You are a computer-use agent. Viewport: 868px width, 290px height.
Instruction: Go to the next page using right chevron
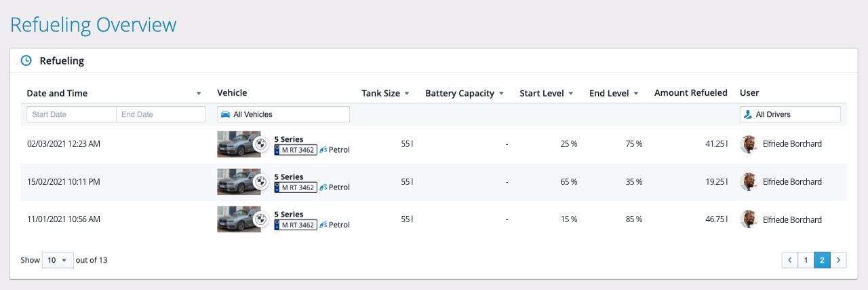(x=839, y=260)
